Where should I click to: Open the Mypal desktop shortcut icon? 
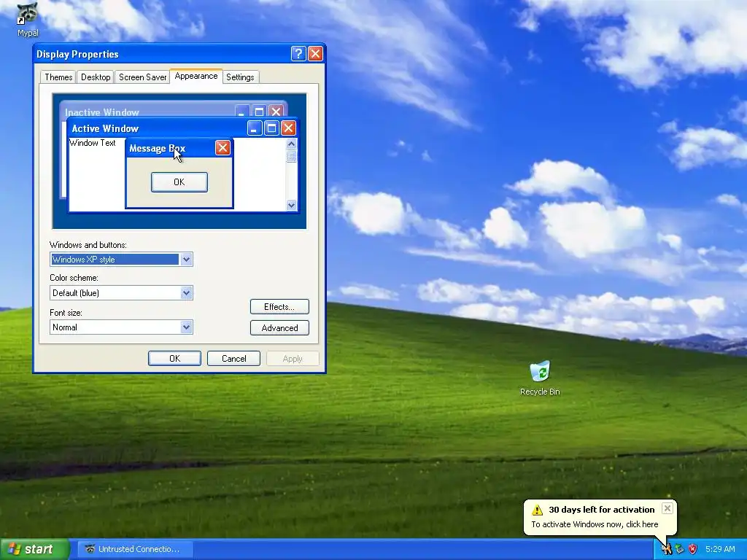pyautogui.click(x=27, y=20)
